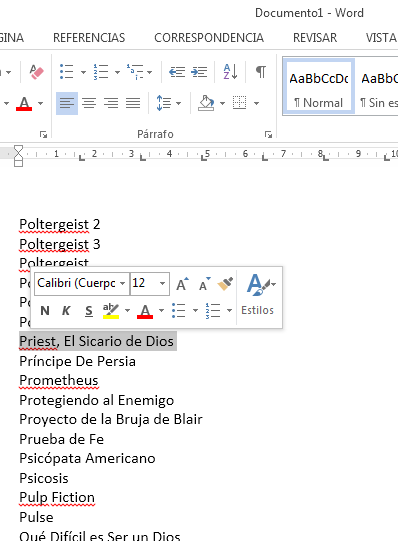
Task: Toggle bold N in mini toolbar
Action: (45, 310)
